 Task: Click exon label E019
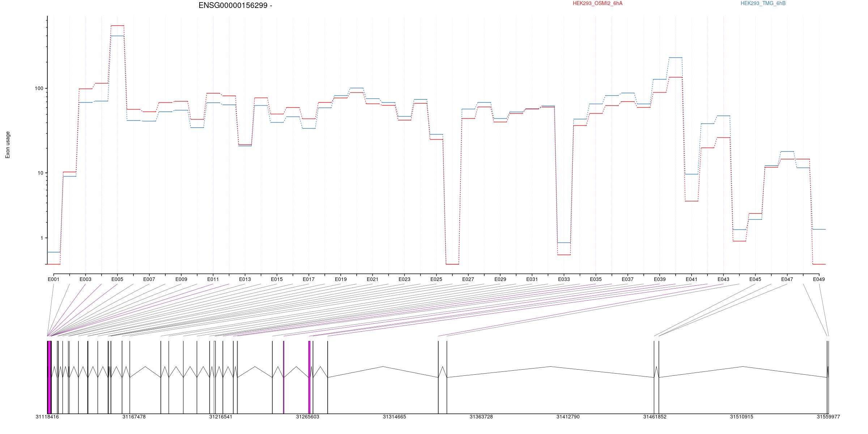pyautogui.click(x=341, y=279)
